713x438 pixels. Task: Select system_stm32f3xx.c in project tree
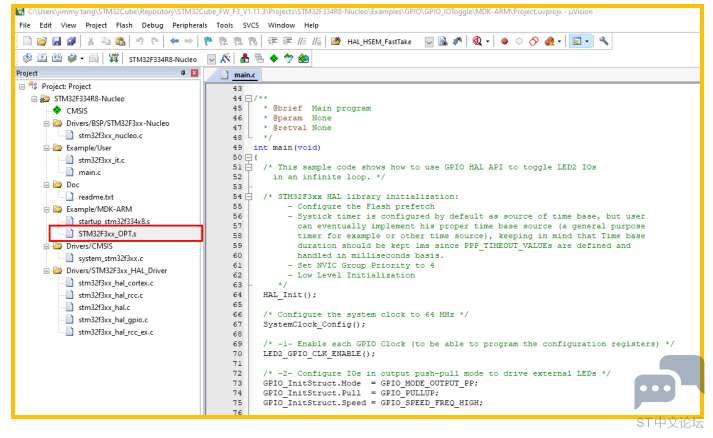[x=110, y=258]
